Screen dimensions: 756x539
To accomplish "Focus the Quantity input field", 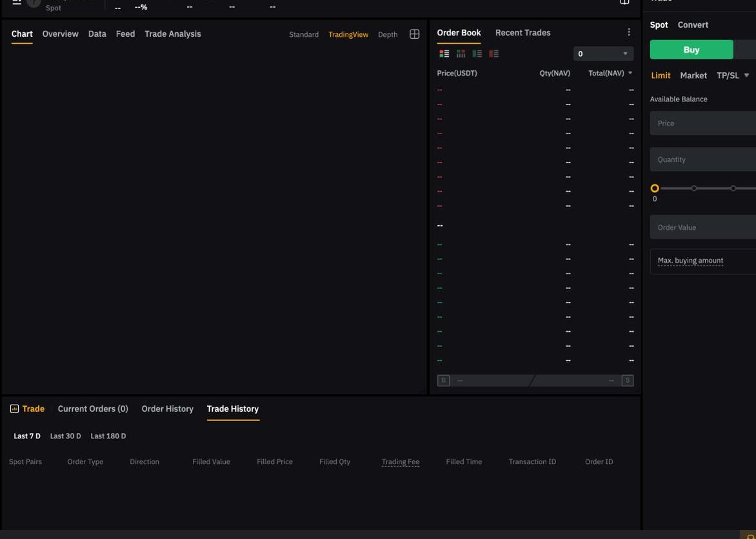I will [x=703, y=159].
